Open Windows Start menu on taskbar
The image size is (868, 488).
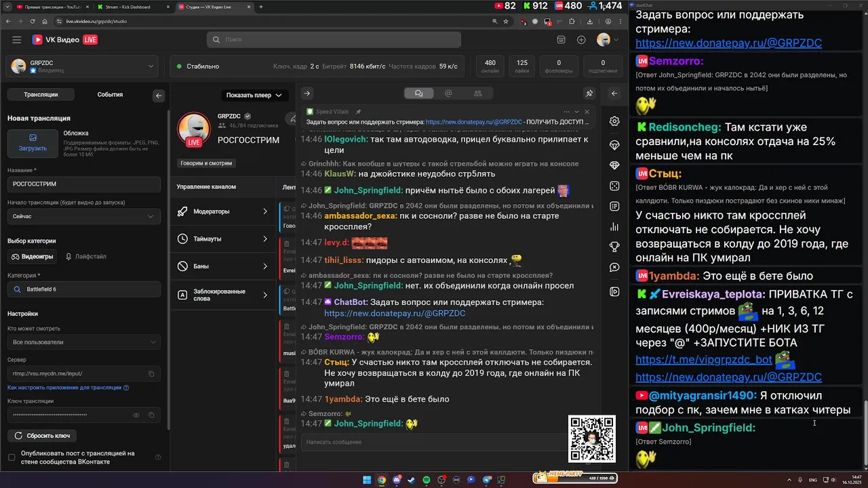[367, 480]
